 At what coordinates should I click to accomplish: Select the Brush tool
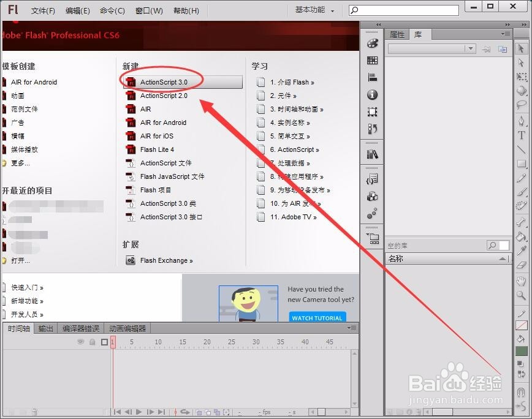521,192
